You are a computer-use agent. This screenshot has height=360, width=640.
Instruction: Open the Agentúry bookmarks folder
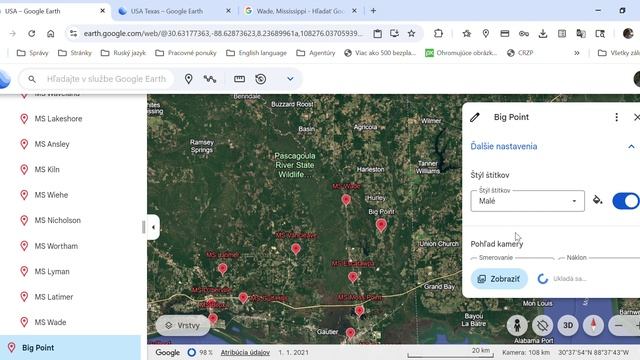[316, 53]
